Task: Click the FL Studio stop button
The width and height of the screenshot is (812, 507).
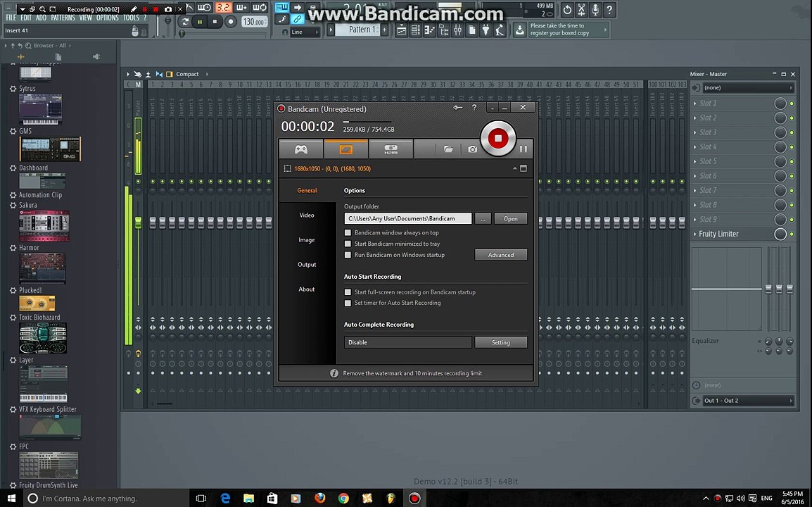Action: click(x=215, y=21)
